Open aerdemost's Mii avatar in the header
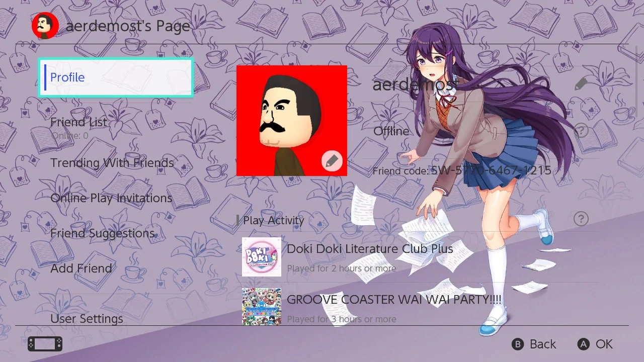Screen dimensions: 644x362 coord(45,24)
